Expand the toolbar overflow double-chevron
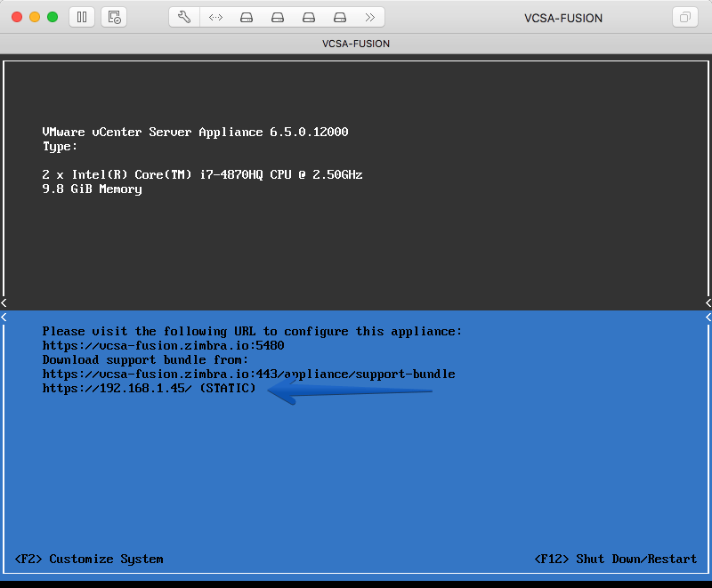This screenshot has height=588, width=712. (x=370, y=17)
